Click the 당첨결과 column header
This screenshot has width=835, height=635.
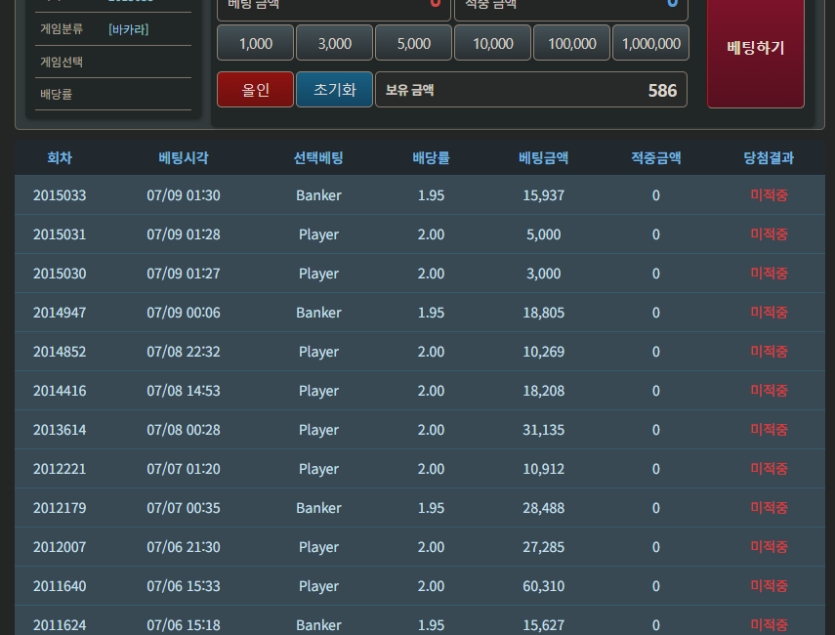coord(768,158)
